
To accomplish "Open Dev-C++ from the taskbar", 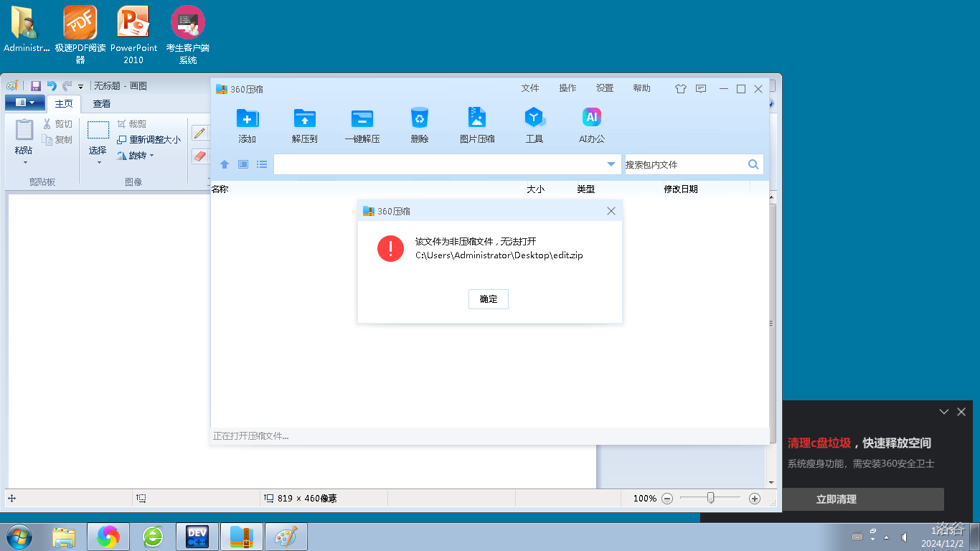I will click(197, 537).
